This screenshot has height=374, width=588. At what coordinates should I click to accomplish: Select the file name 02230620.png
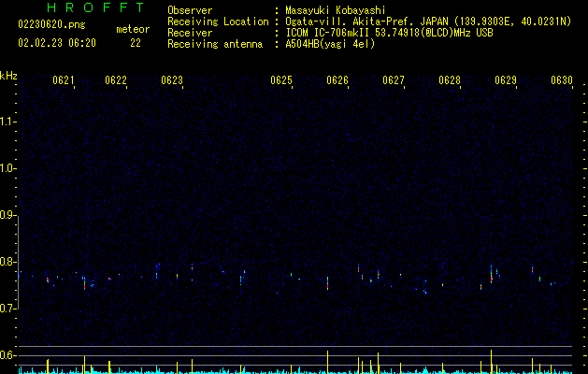(x=51, y=24)
